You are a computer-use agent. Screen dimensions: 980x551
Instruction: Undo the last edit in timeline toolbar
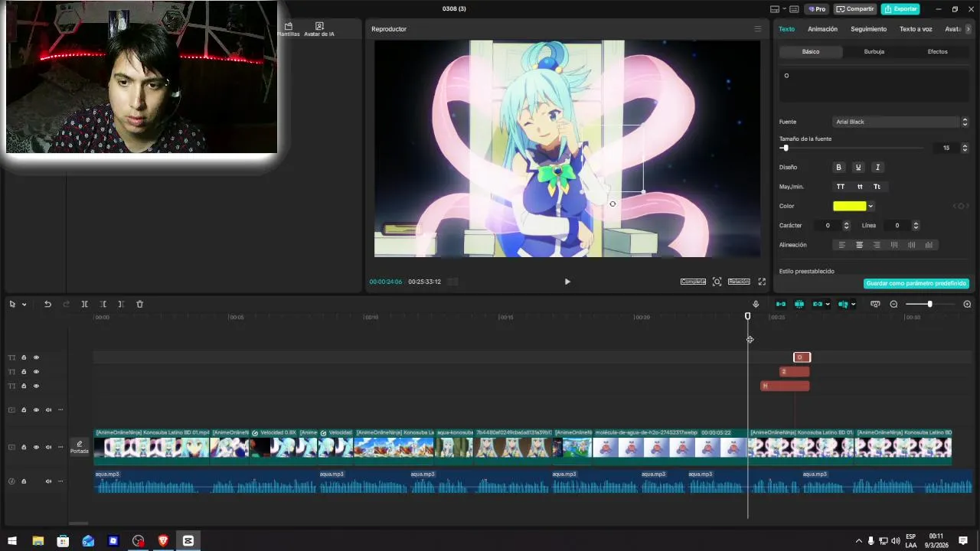tap(47, 304)
